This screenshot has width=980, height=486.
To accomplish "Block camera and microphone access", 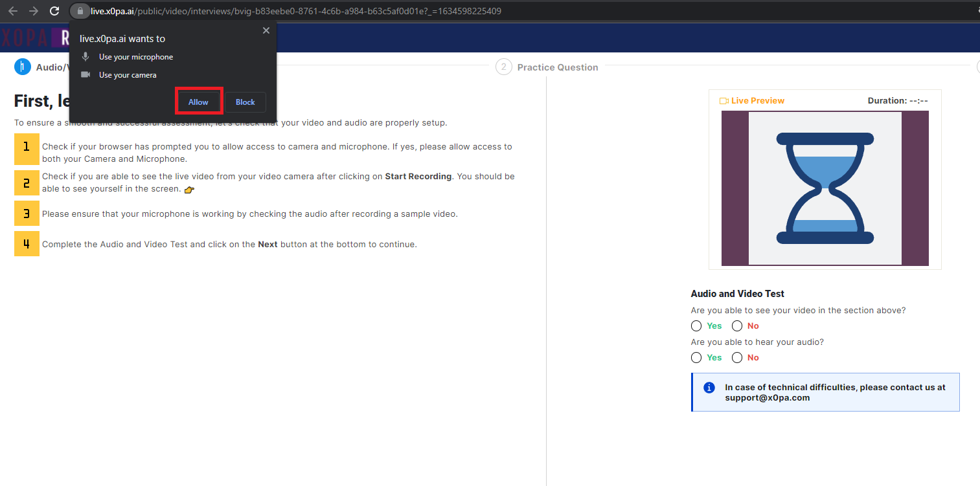I will pyautogui.click(x=245, y=102).
